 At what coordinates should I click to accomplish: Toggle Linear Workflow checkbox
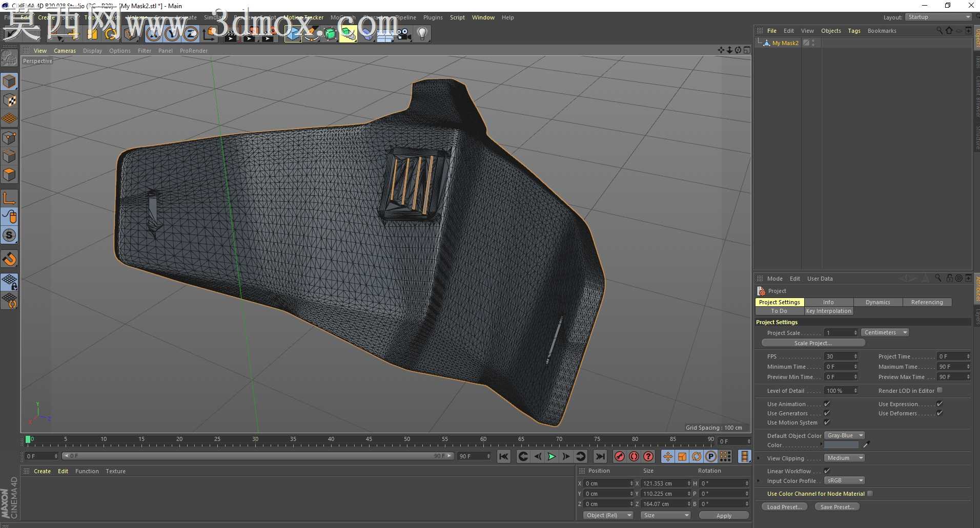[827, 471]
